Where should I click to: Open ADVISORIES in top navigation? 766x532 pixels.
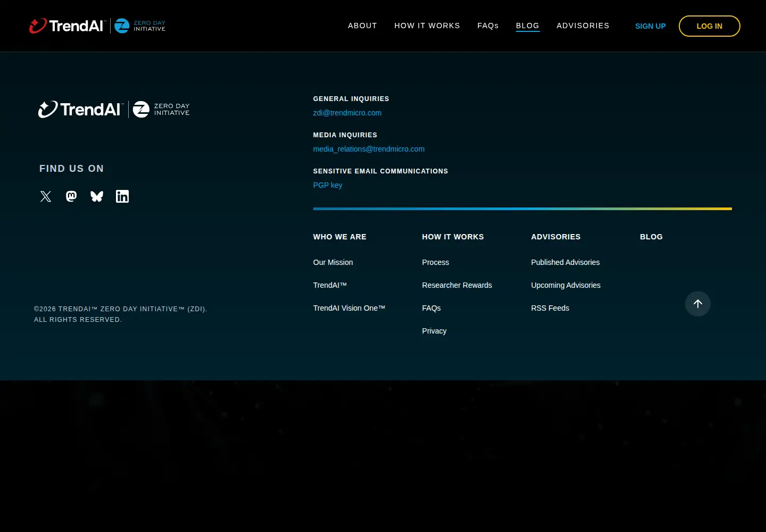click(x=583, y=26)
